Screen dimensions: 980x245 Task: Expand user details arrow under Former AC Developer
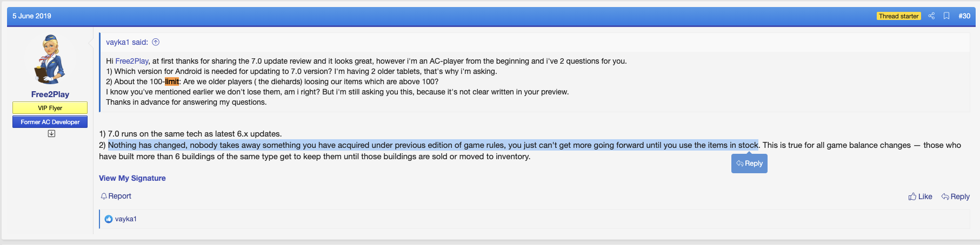[51, 134]
